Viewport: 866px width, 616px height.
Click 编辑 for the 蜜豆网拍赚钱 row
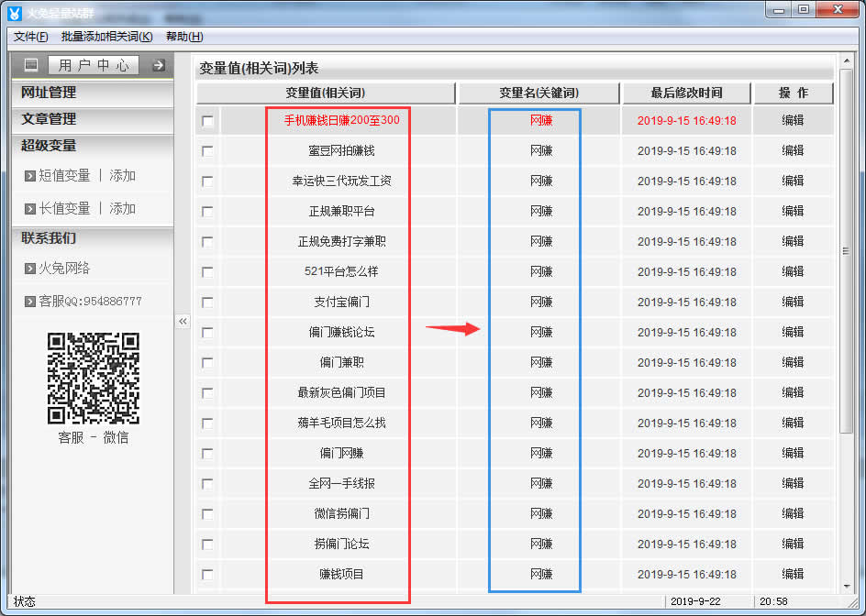pos(793,150)
